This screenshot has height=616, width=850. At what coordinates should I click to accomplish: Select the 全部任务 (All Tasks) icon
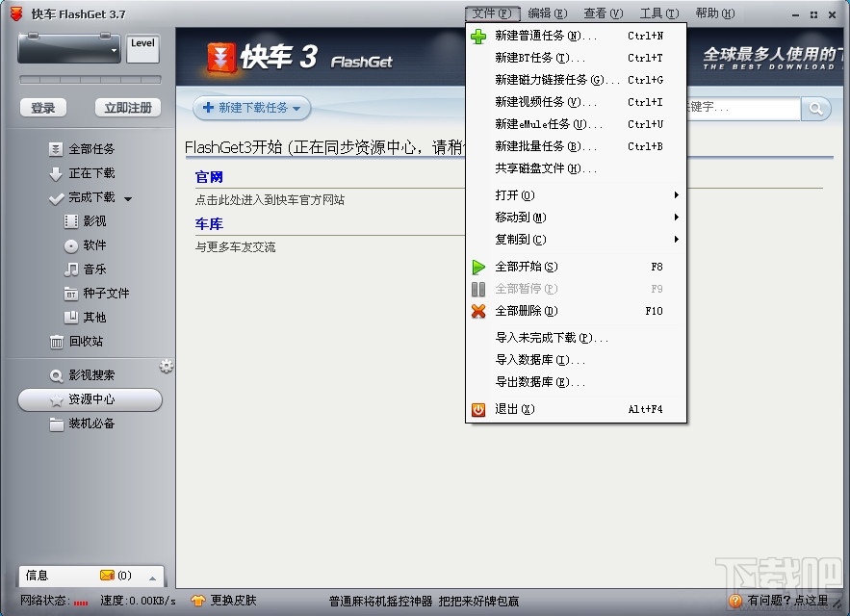point(55,148)
